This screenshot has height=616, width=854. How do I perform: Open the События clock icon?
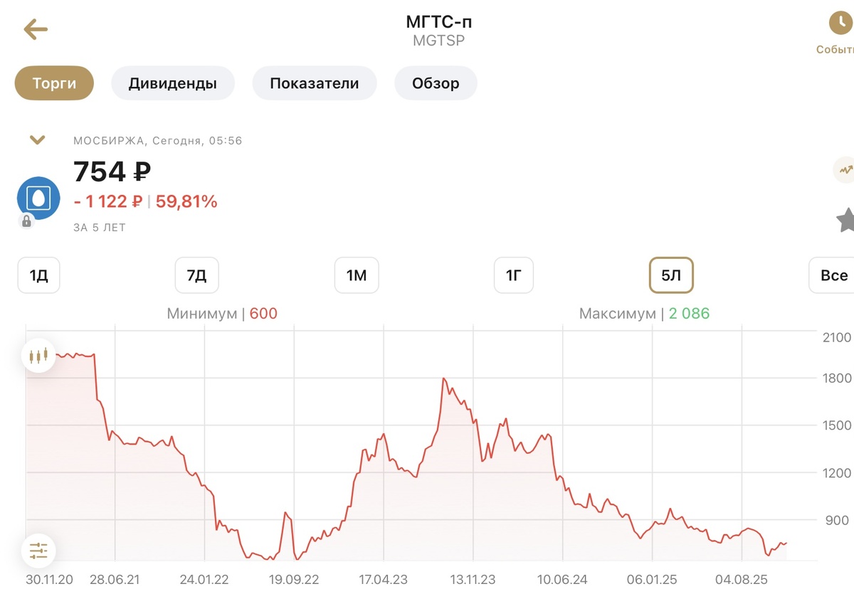(x=840, y=23)
